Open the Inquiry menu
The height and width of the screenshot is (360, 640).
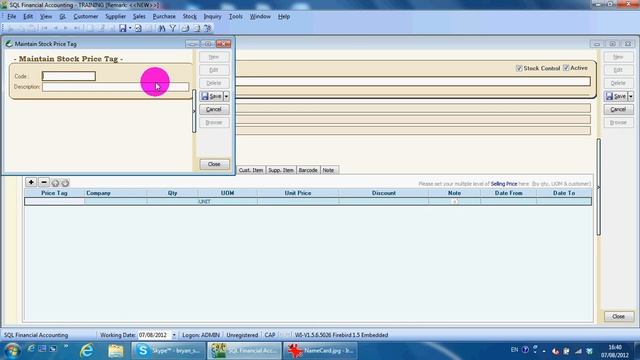pyautogui.click(x=212, y=16)
